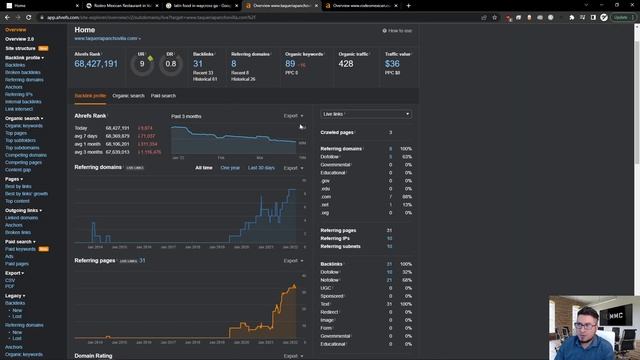Export as PDF from sidebar
Screen dimensions: 640x360
9,287
